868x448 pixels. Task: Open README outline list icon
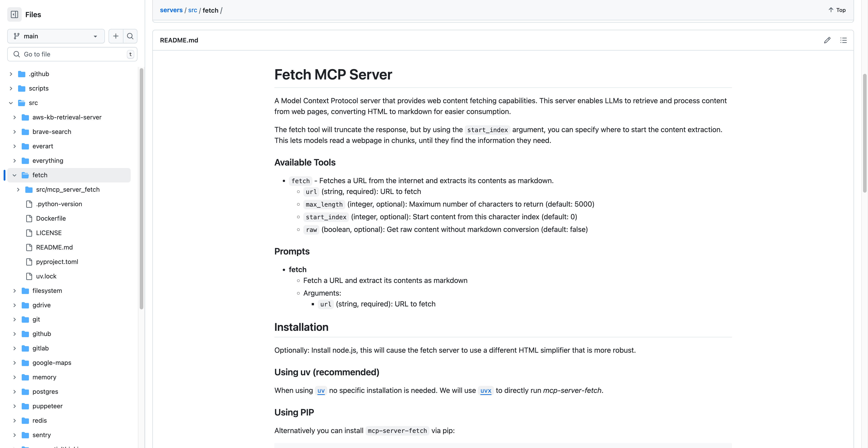click(843, 40)
